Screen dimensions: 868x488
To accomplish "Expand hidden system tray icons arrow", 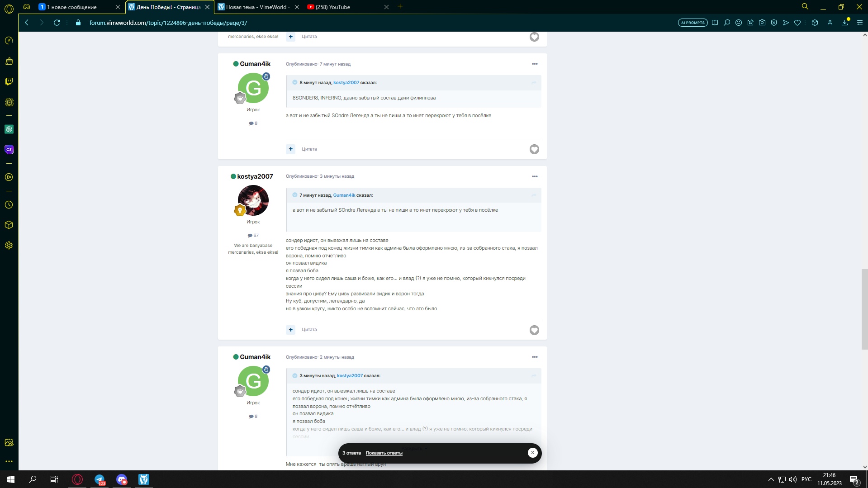I will (771, 479).
